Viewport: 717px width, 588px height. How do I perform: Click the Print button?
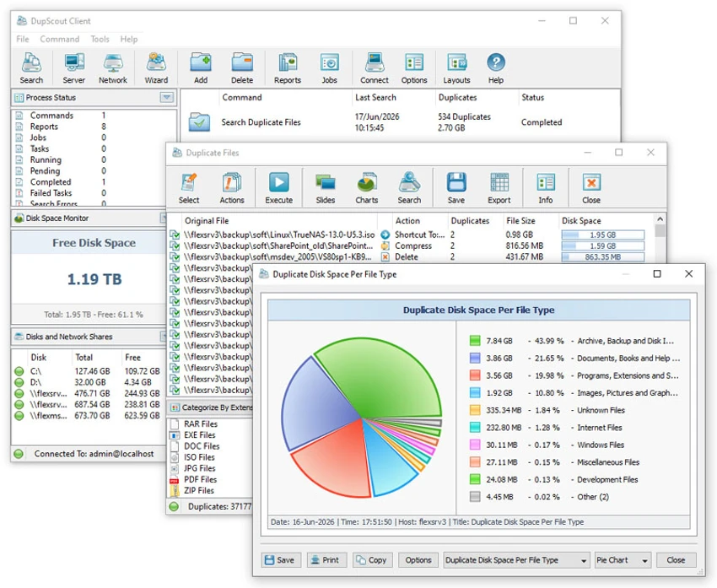coord(326,560)
